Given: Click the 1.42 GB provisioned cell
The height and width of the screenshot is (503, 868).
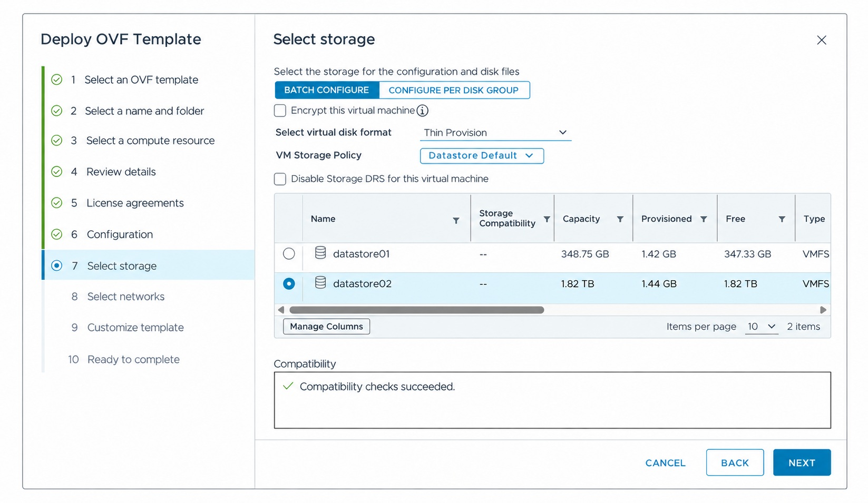Looking at the screenshot, I should tap(659, 254).
